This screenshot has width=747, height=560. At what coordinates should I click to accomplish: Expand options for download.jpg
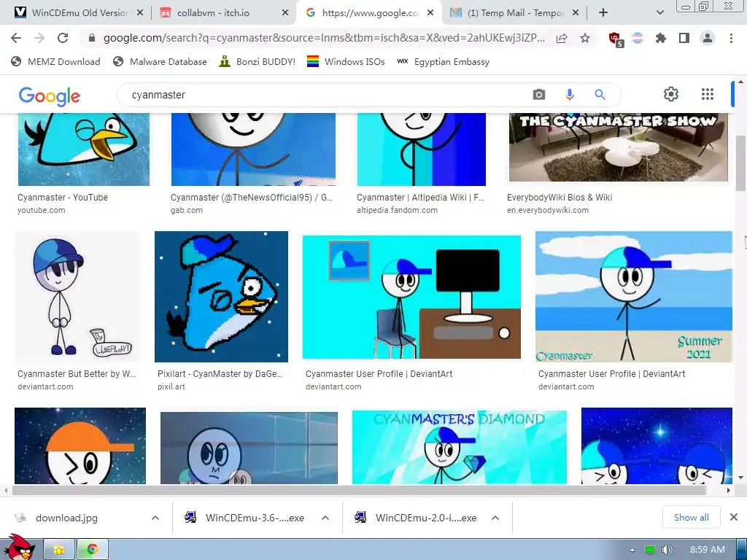[155, 518]
